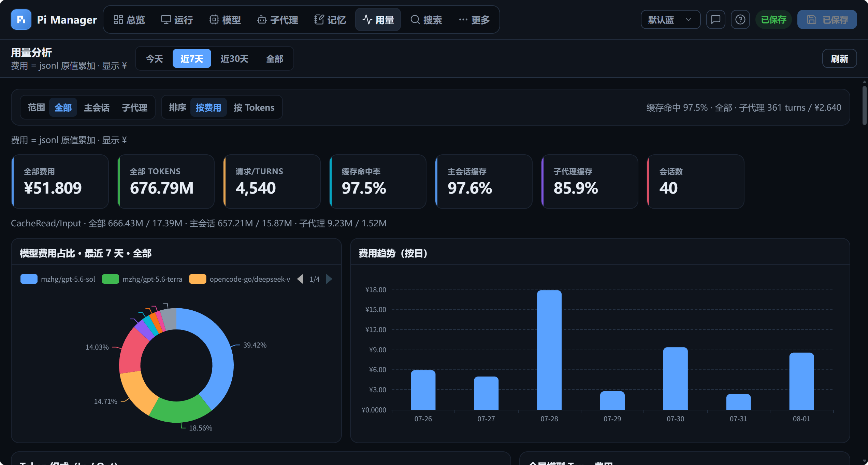Click the Pi Manager logo icon
Image resolution: width=868 pixels, height=465 pixels.
click(21, 19)
